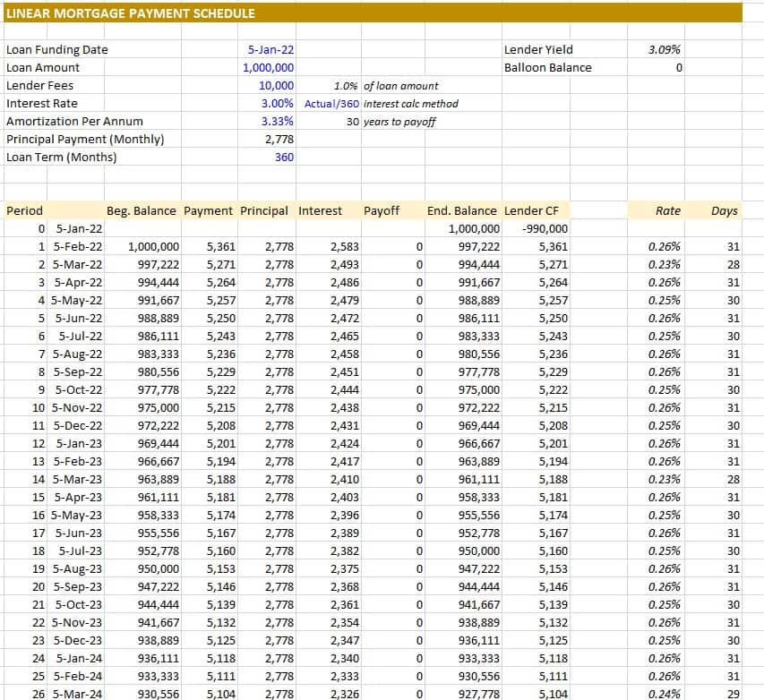The height and width of the screenshot is (700, 764).
Task: Click the End. Balance column header
Action: coord(462,211)
